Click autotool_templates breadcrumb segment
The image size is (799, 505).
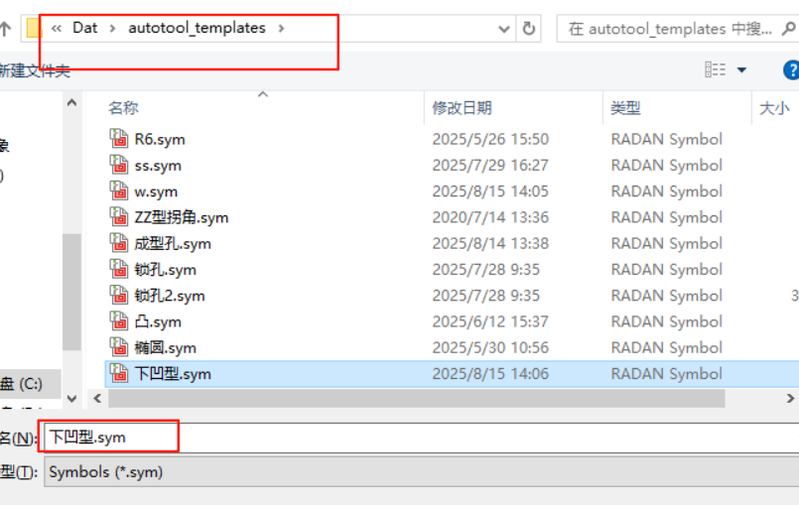pos(197,28)
